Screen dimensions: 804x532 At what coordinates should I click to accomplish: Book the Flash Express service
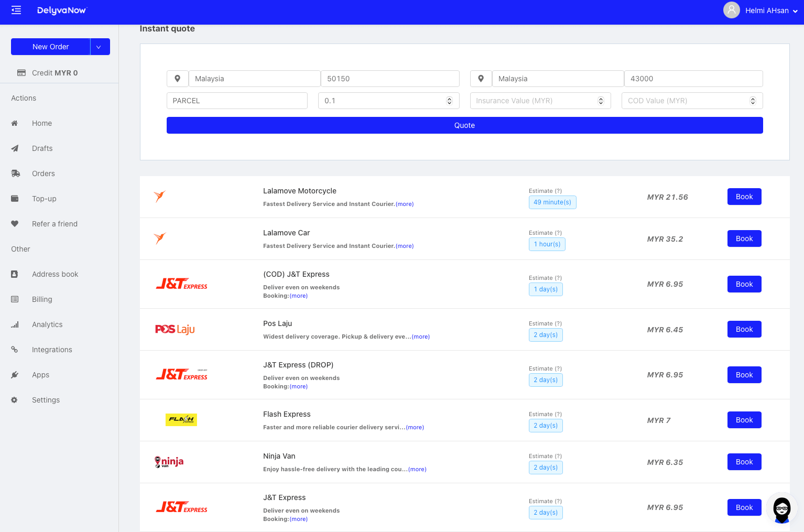744,420
